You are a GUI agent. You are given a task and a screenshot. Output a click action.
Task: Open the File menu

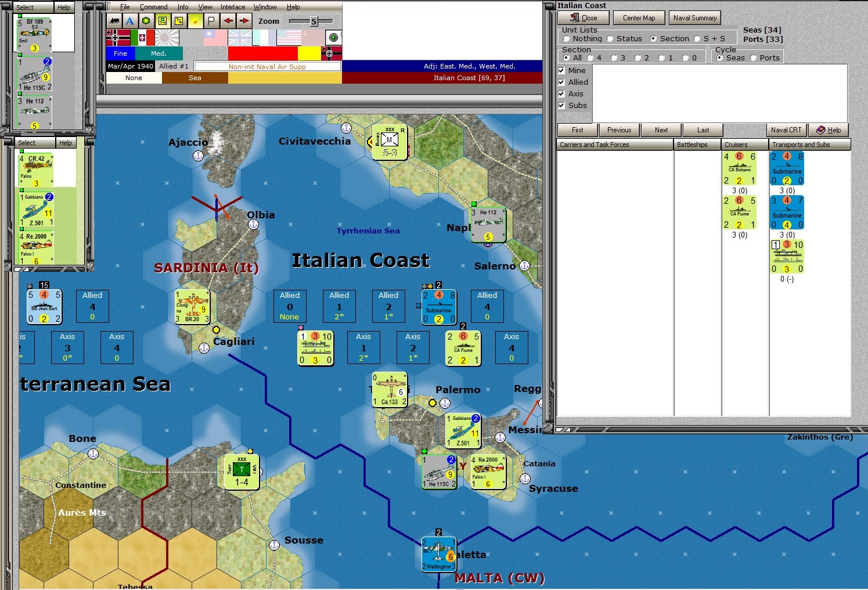(125, 7)
